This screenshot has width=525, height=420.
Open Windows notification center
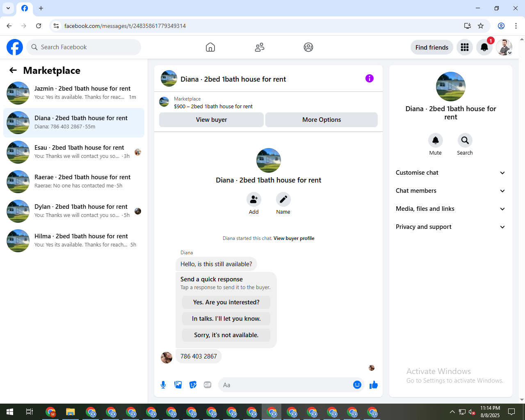511,412
